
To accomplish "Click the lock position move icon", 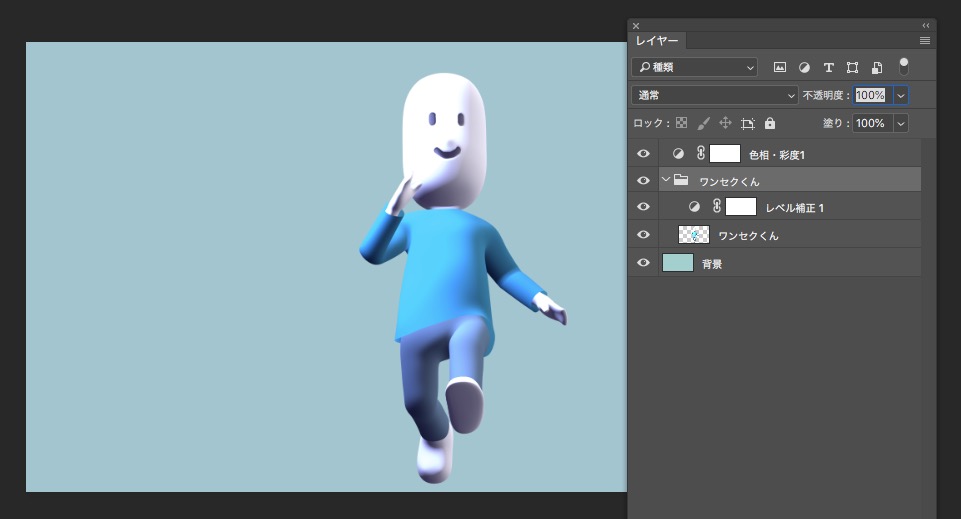I will pyautogui.click(x=726, y=123).
